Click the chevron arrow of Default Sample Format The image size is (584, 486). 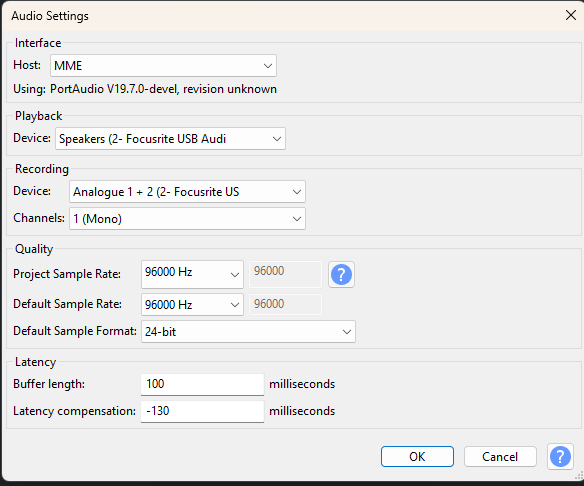[347, 331]
